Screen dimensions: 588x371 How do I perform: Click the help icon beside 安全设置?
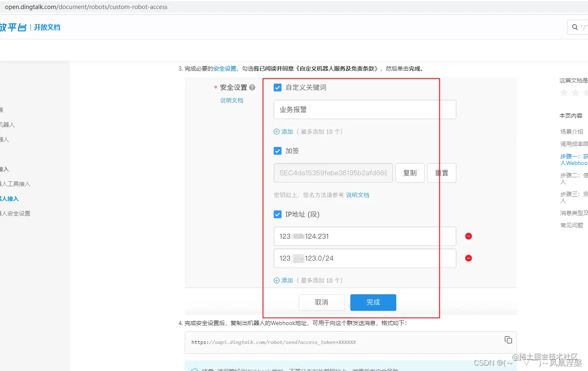[x=252, y=87]
